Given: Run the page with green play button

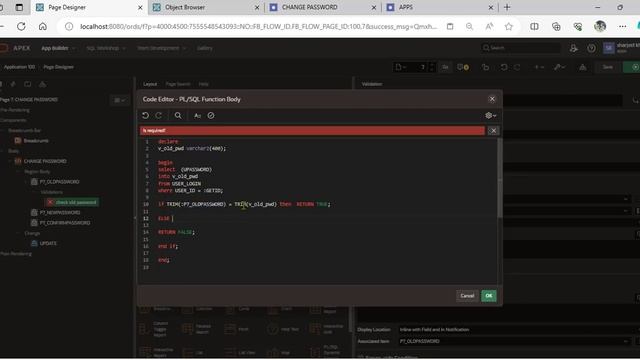Looking at the screenshot, I should (x=634, y=67).
